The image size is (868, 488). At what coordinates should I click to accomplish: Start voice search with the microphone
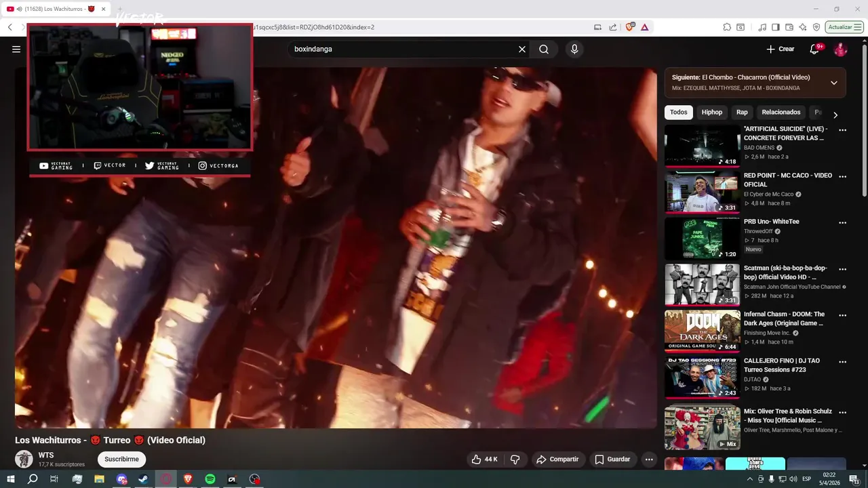pos(574,49)
